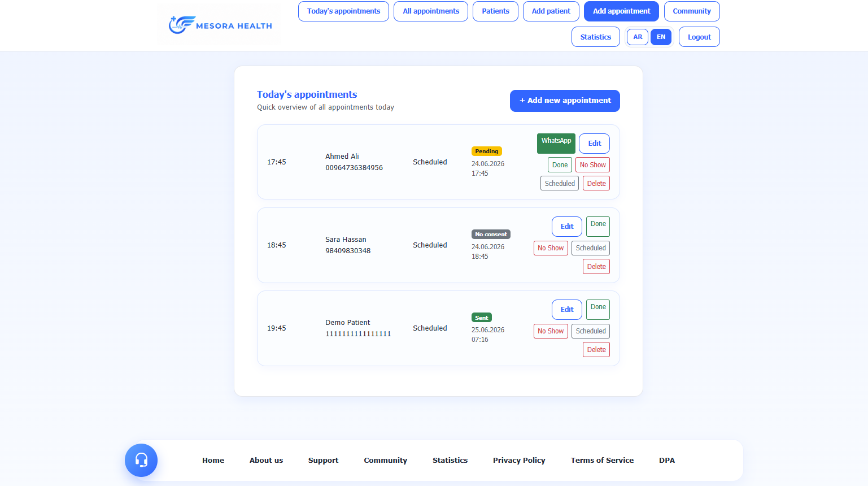This screenshot has height=486, width=868.
Task: Mark Demo Patient as No Show
Action: (x=551, y=331)
